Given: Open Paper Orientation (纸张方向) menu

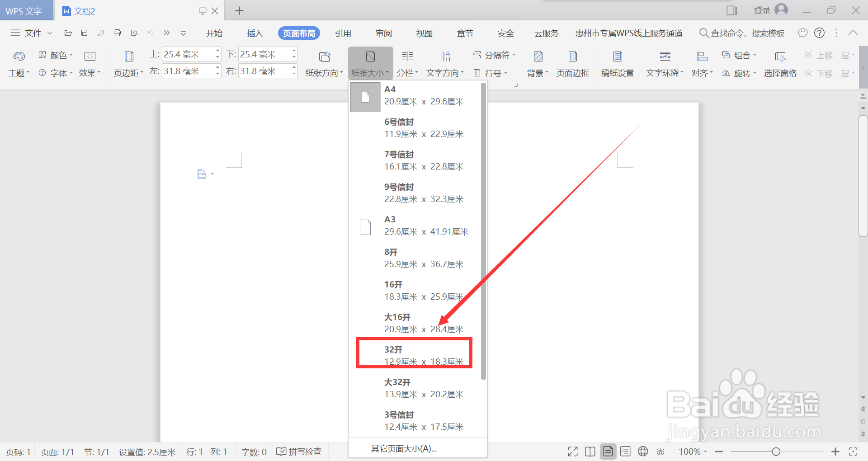Looking at the screenshot, I should pos(324,64).
